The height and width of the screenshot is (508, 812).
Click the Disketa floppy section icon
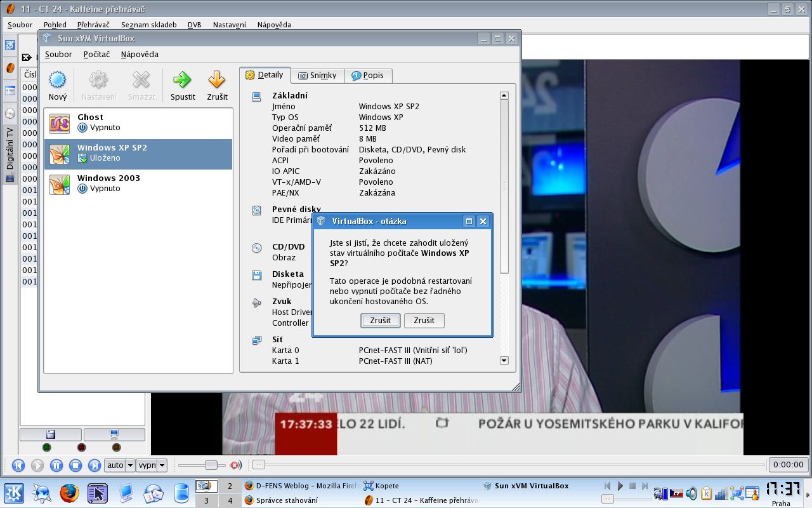tap(256, 275)
